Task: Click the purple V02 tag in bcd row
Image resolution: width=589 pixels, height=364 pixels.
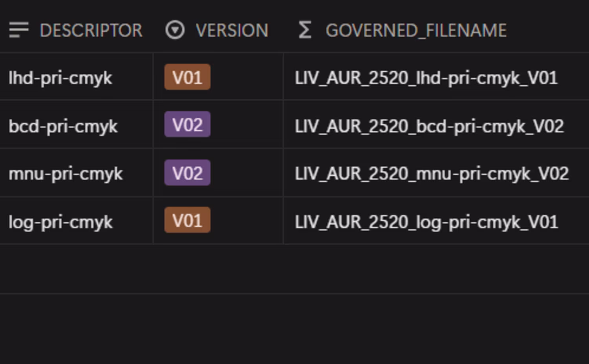Action: click(187, 124)
